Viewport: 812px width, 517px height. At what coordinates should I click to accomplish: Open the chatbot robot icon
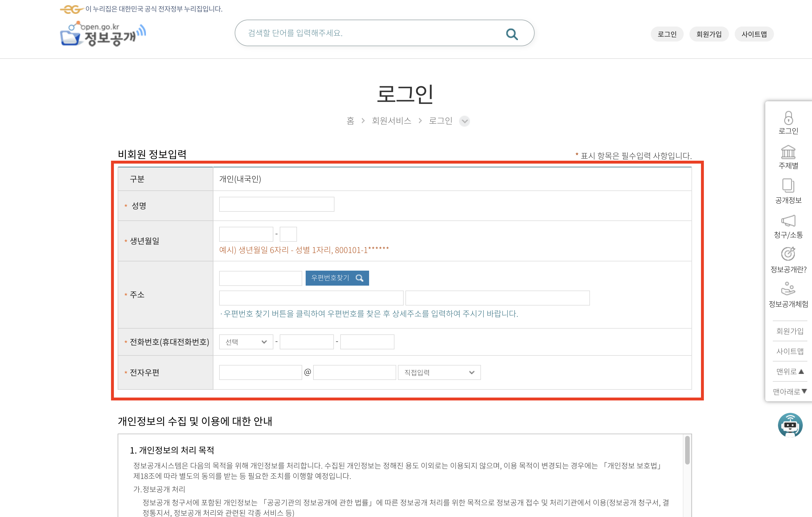pos(790,425)
